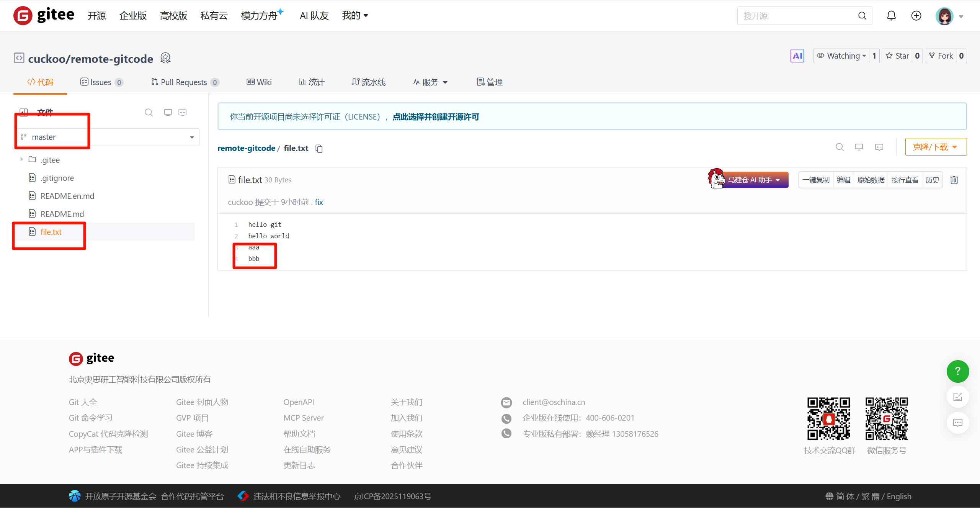
Task: Open the Pull Requests tab
Action: click(x=185, y=82)
